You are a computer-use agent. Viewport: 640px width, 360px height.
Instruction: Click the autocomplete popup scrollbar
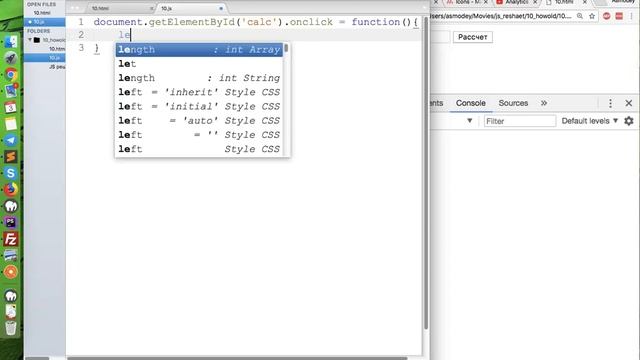pyautogui.click(x=286, y=48)
